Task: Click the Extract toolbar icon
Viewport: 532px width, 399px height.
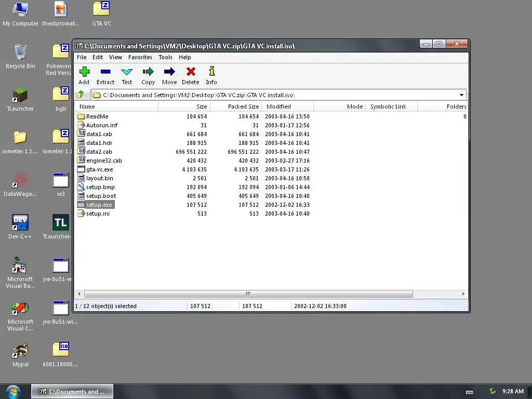Action: 105,72
